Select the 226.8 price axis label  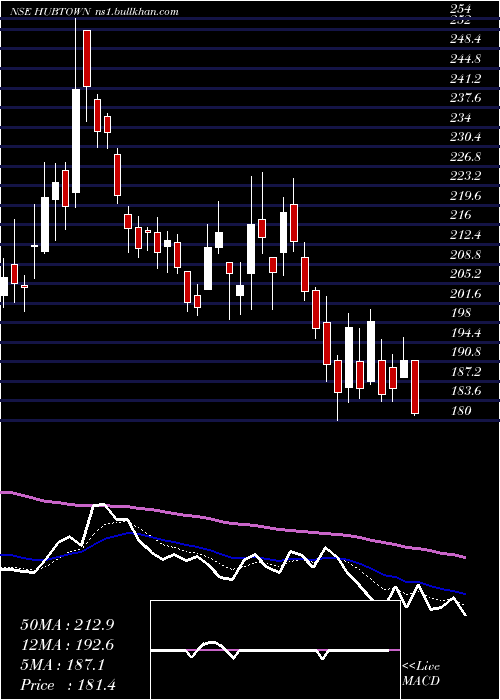point(465,157)
